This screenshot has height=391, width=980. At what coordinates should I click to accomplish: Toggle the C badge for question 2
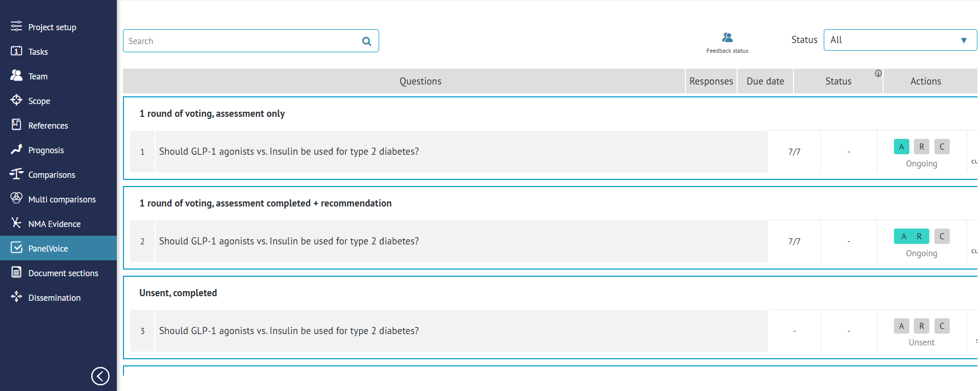(x=942, y=236)
